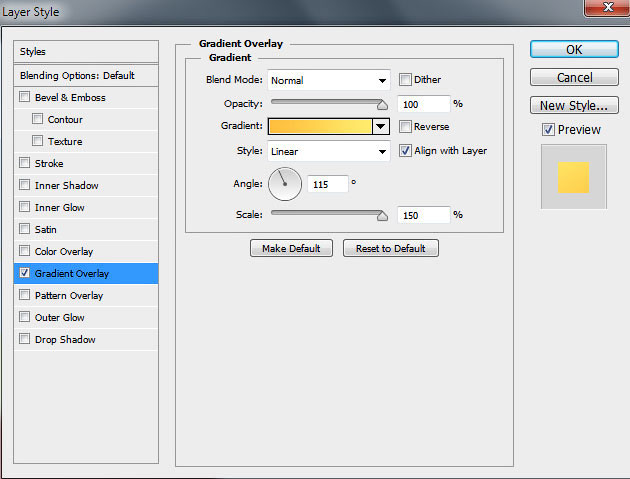Select the Contour row label
The height and width of the screenshot is (479, 630).
[x=65, y=119]
